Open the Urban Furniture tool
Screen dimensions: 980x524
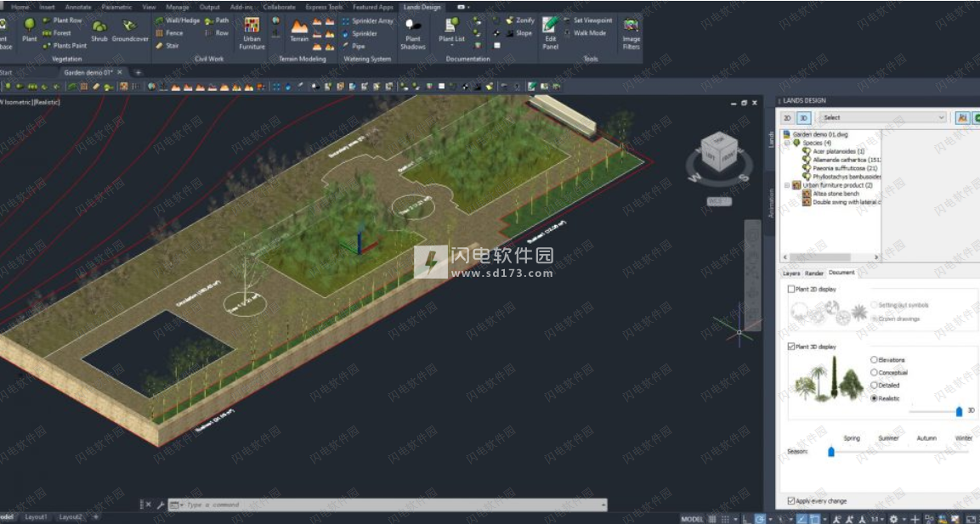pyautogui.click(x=252, y=33)
